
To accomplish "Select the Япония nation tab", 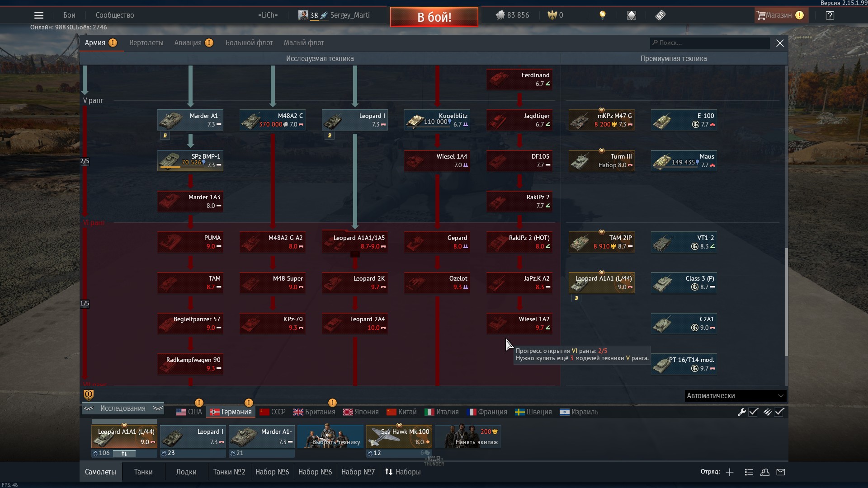I will click(361, 412).
